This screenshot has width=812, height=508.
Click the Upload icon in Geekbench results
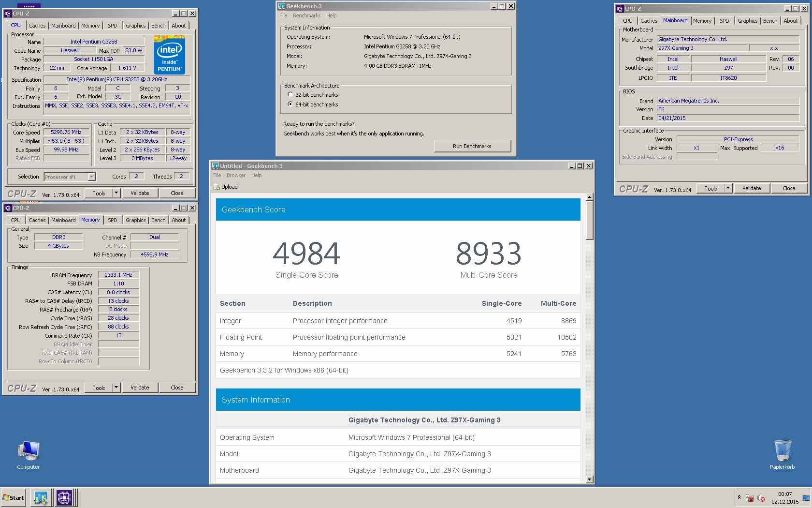click(217, 187)
